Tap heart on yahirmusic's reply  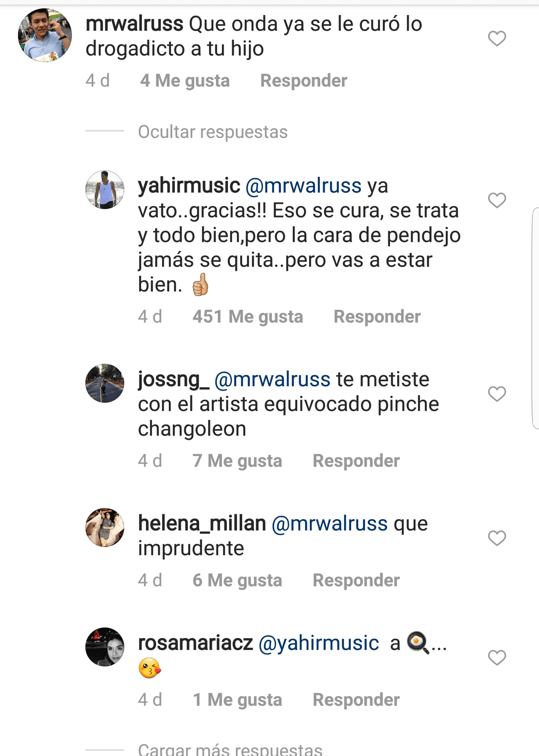496,200
